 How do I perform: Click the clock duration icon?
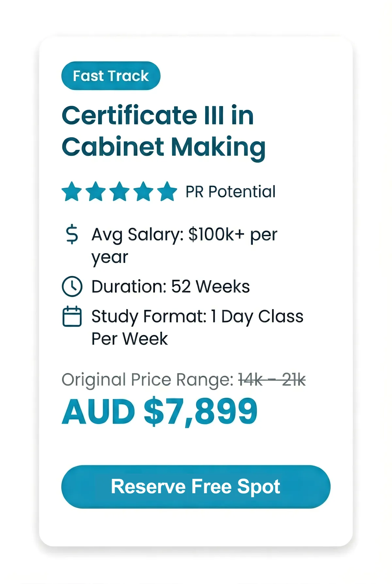click(x=72, y=286)
